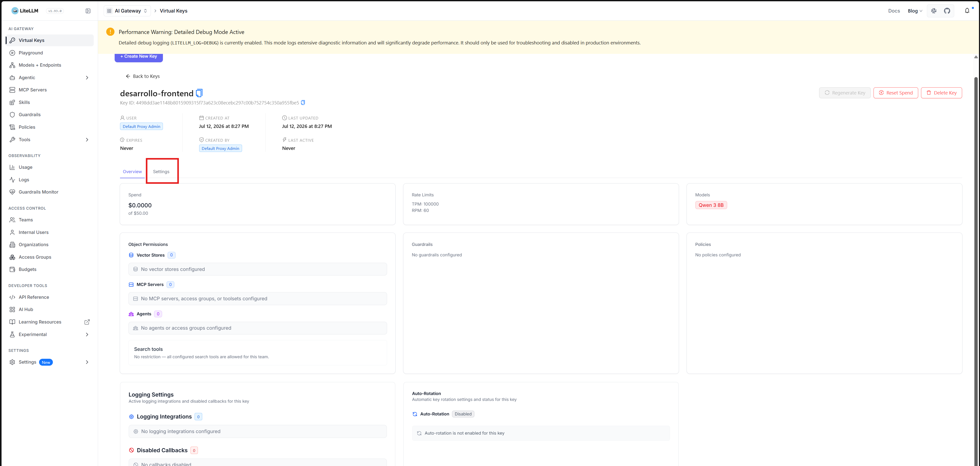Image resolution: width=980 pixels, height=466 pixels.
Task: Go Back to Keys
Action: pyautogui.click(x=143, y=76)
